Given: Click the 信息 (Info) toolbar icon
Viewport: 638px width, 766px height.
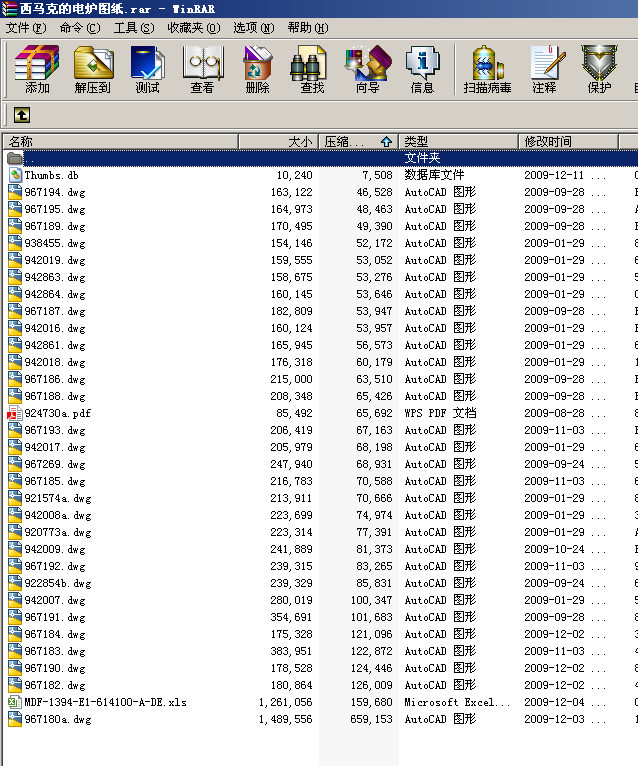Looking at the screenshot, I should [422, 69].
